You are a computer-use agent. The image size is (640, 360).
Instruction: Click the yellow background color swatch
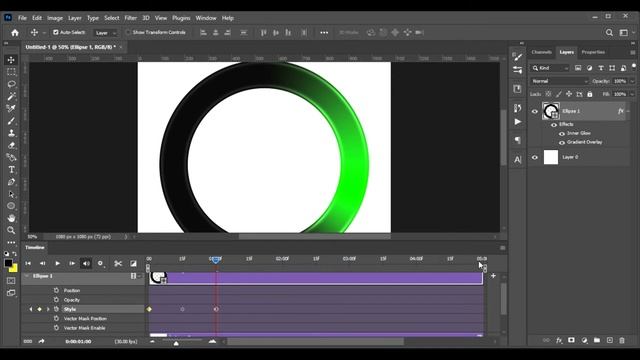(14, 269)
